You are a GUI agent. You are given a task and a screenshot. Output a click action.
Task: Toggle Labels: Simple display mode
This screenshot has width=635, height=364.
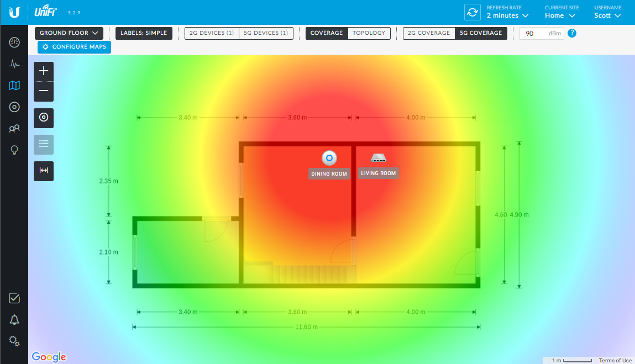pos(144,33)
